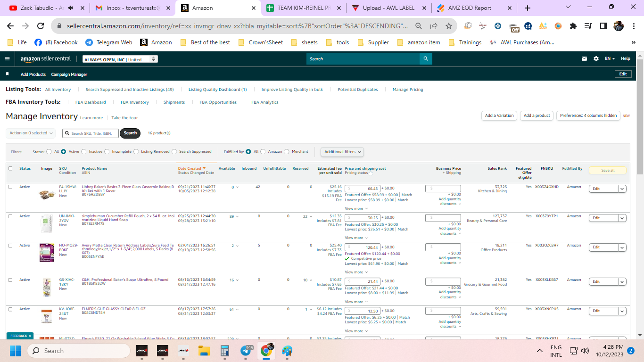Select Fulfilled By Amazon radio button
The height and width of the screenshot is (362, 644).
click(263, 151)
